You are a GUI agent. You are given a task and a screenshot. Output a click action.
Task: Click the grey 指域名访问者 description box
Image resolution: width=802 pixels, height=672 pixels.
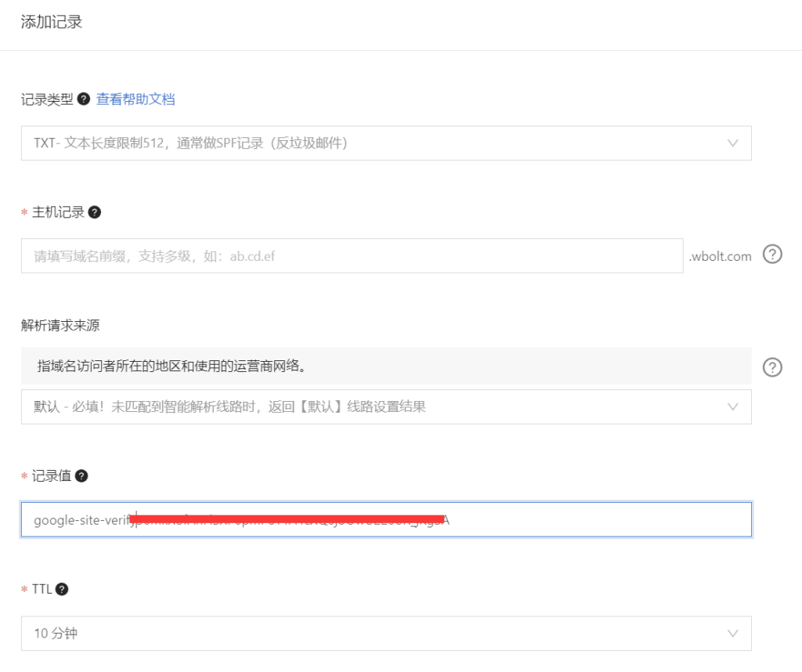pos(385,366)
